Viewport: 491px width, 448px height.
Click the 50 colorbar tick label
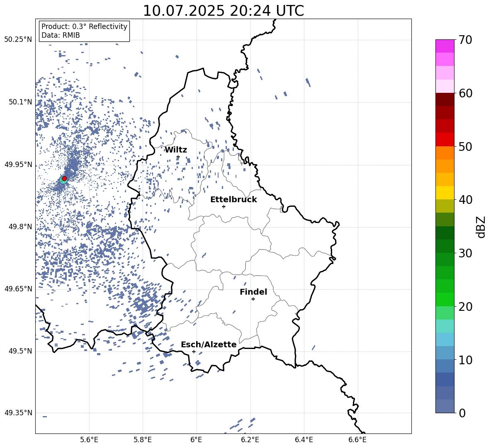pyautogui.click(x=465, y=147)
